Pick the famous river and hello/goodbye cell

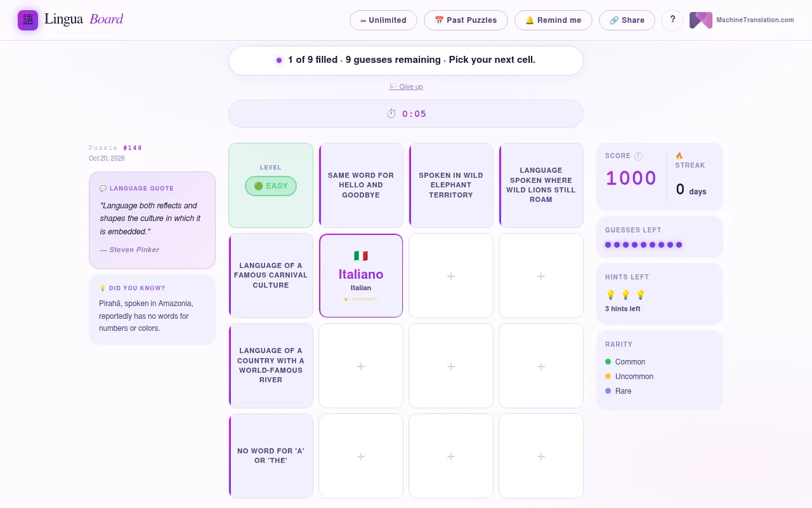(361, 366)
